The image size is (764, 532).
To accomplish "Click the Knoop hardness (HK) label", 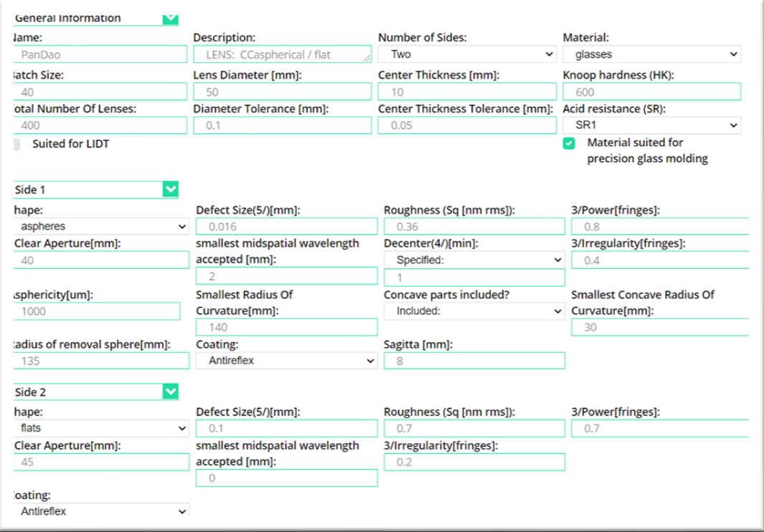I will click(618, 75).
